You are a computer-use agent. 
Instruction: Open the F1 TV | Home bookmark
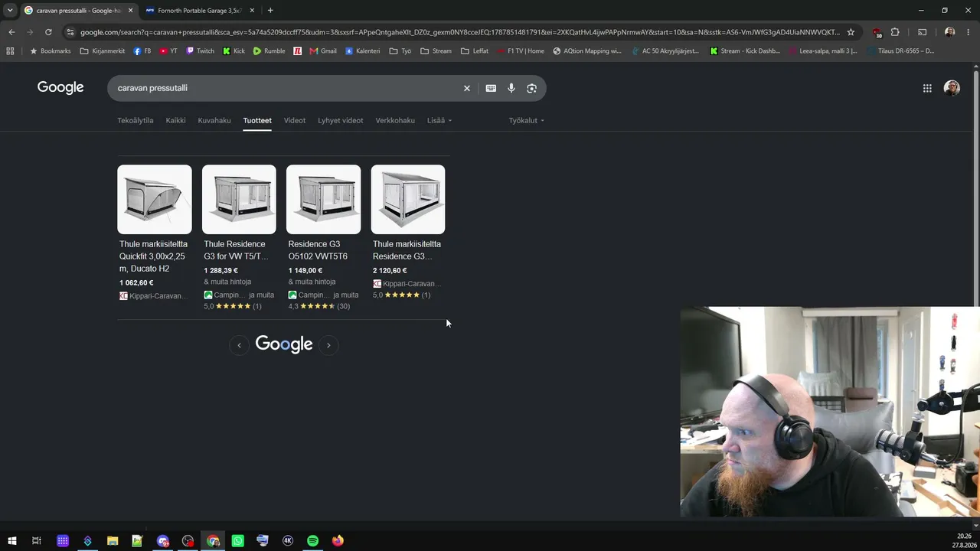(x=520, y=51)
